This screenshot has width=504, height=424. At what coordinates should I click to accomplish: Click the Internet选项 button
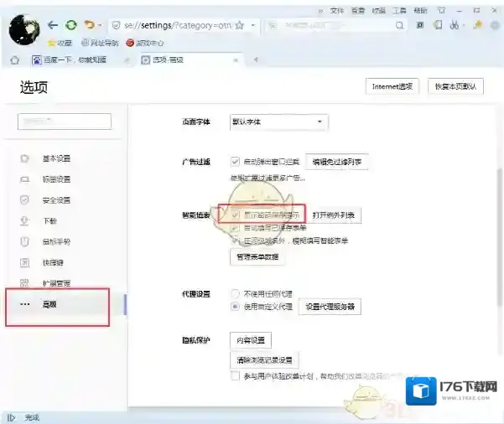(x=392, y=86)
